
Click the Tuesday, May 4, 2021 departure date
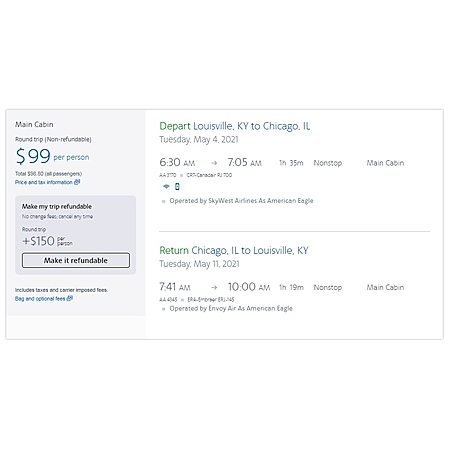point(199,139)
